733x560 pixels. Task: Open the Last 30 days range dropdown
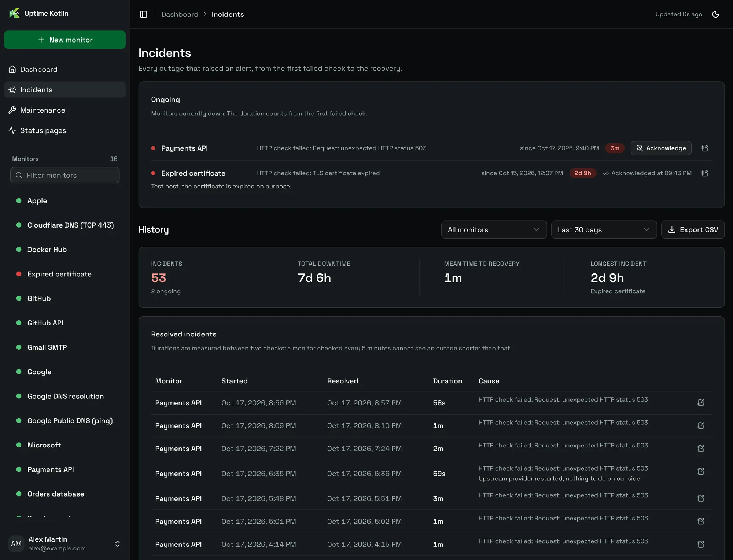pyautogui.click(x=604, y=230)
